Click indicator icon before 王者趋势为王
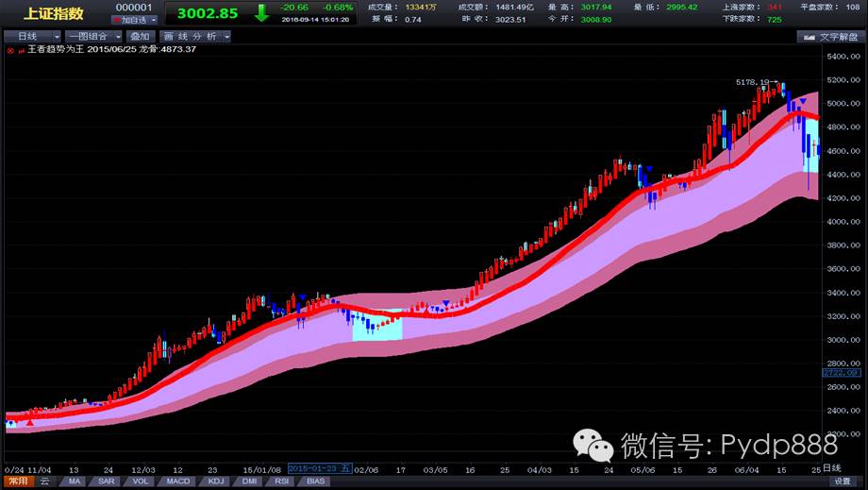 tap(22, 50)
